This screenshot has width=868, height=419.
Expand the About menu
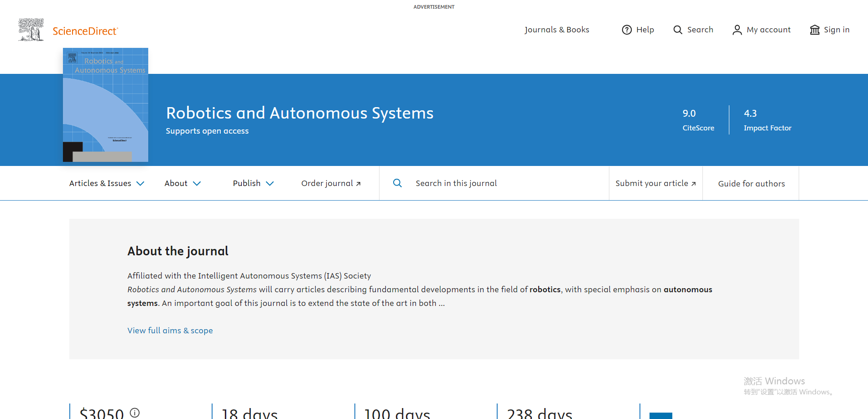[x=182, y=183]
